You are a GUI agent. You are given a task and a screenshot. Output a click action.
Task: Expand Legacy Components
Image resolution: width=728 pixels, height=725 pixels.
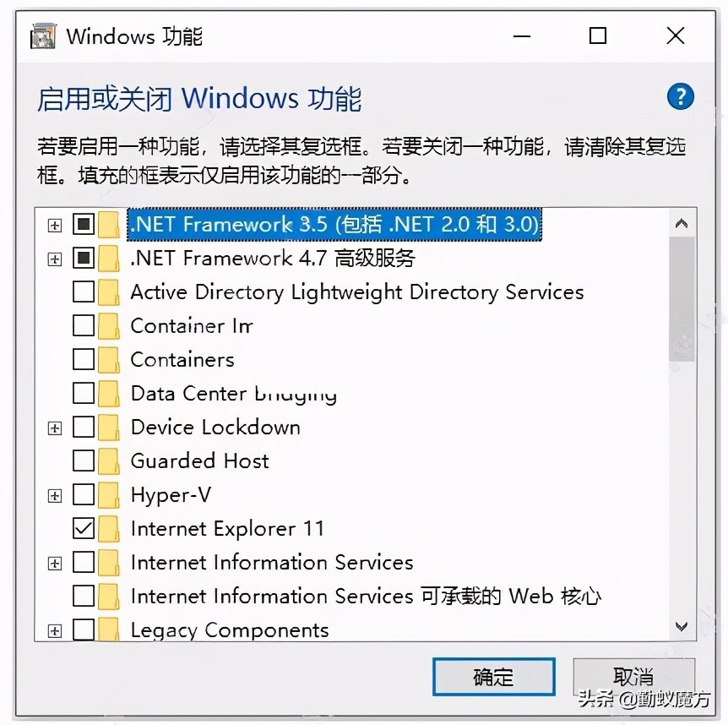[x=54, y=630]
